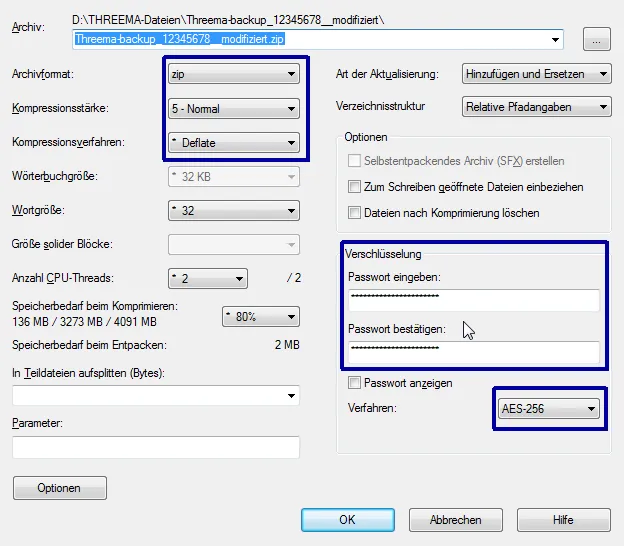This screenshot has width=624, height=546.
Task: Open the Archivformat zip dropdown
Action: [x=233, y=74]
